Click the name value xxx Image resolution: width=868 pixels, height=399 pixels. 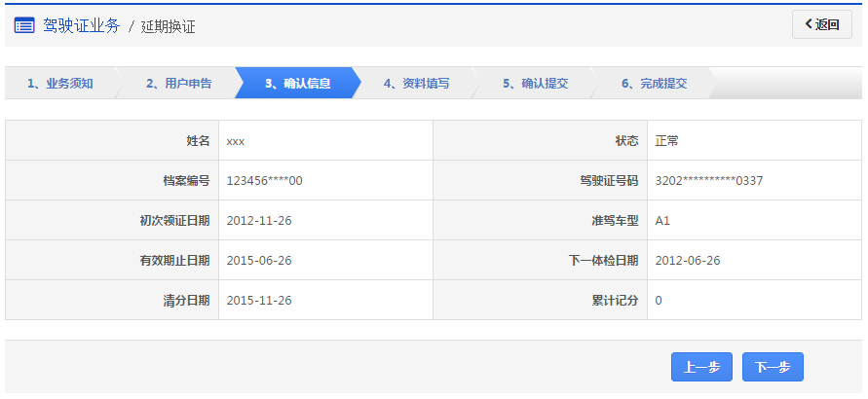(x=235, y=141)
